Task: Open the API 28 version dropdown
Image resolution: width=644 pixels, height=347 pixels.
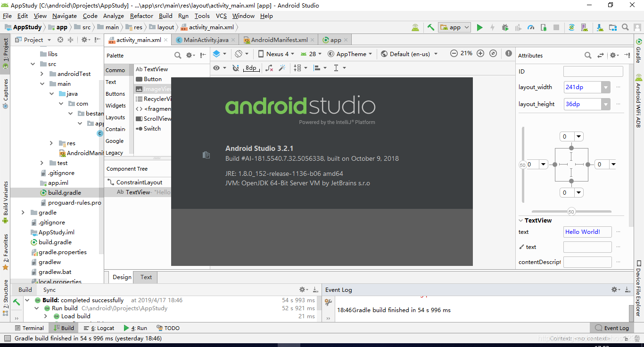Action: point(312,54)
